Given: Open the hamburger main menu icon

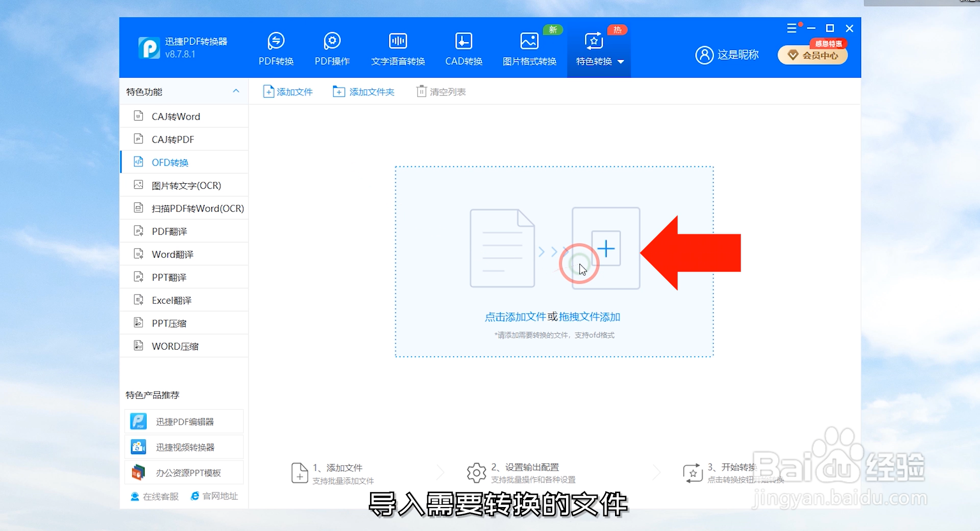Looking at the screenshot, I should click(792, 28).
